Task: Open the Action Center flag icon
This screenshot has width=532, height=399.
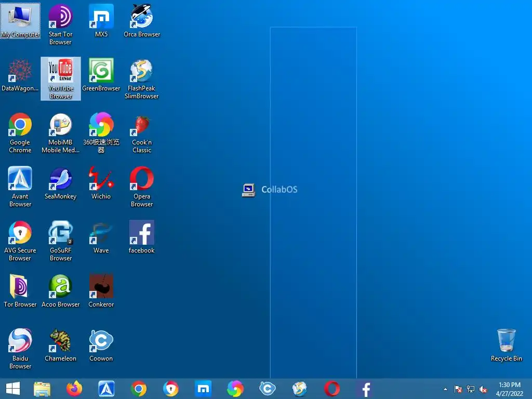Action: click(458, 389)
